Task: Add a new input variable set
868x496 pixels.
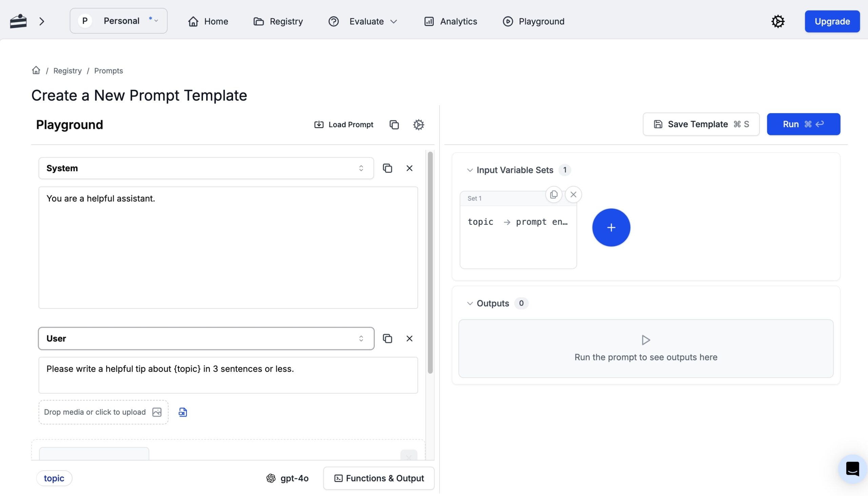Action: [611, 227]
